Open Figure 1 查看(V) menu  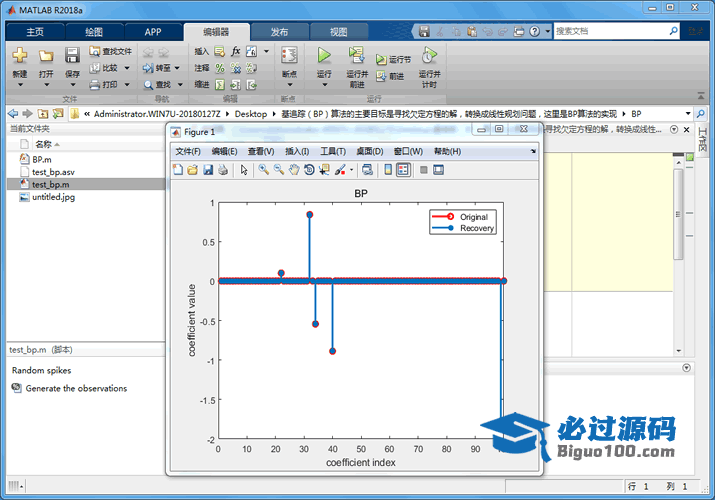pyautogui.click(x=261, y=151)
